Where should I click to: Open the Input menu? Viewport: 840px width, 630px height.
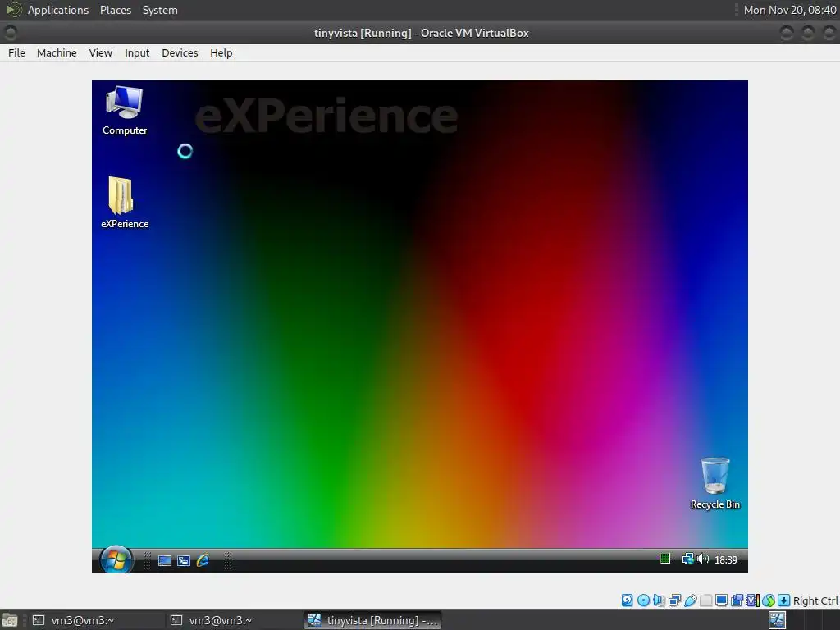coord(137,53)
